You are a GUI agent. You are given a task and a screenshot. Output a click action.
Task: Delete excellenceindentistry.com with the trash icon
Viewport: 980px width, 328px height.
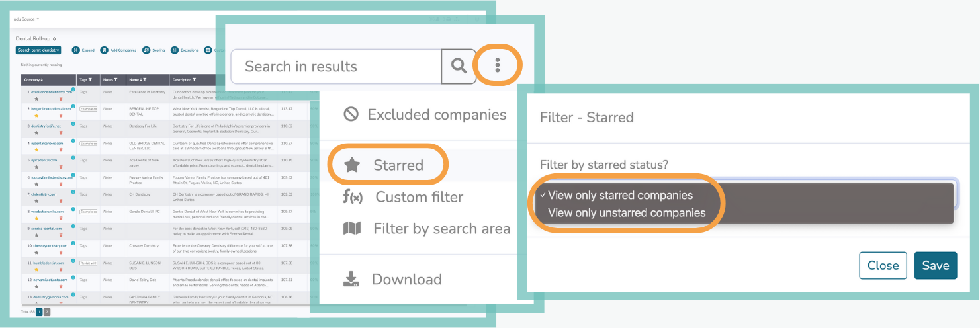[x=60, y=98]
